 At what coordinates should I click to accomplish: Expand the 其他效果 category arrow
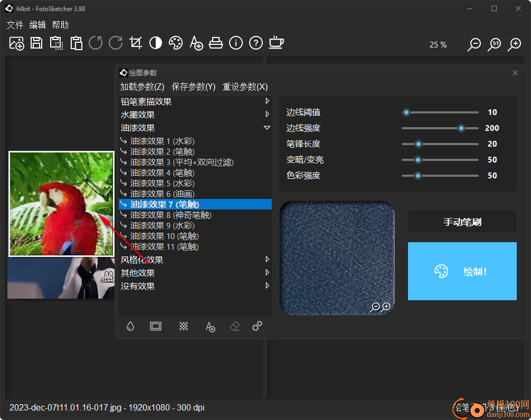[x=267, y=272]
